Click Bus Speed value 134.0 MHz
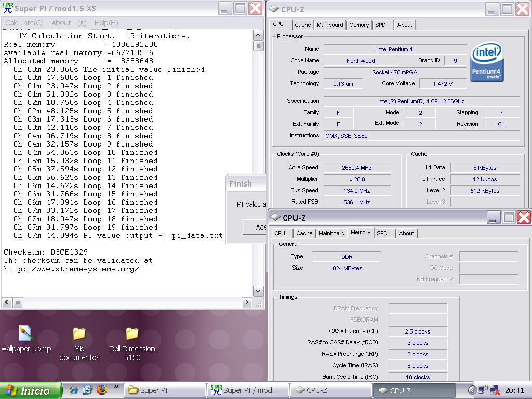The height and width of the screenshot is (399, 532). 357,191
